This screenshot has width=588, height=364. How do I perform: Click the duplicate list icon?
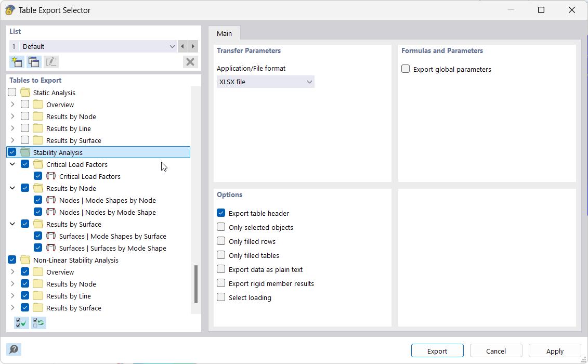(x=34, y=62)
